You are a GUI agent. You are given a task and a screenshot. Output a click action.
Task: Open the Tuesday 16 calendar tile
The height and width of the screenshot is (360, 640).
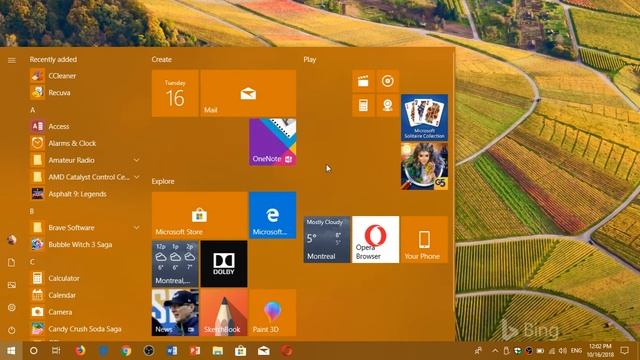coord(175,93)
